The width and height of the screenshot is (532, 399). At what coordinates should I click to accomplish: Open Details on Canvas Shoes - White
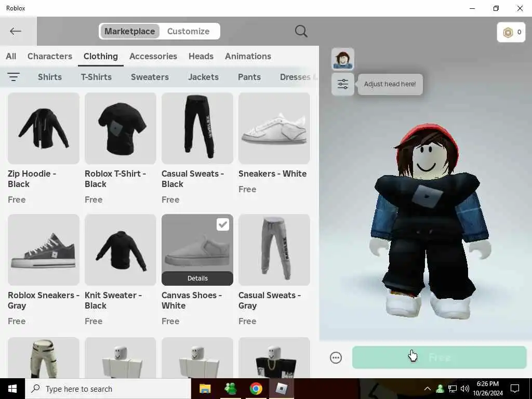197,278
